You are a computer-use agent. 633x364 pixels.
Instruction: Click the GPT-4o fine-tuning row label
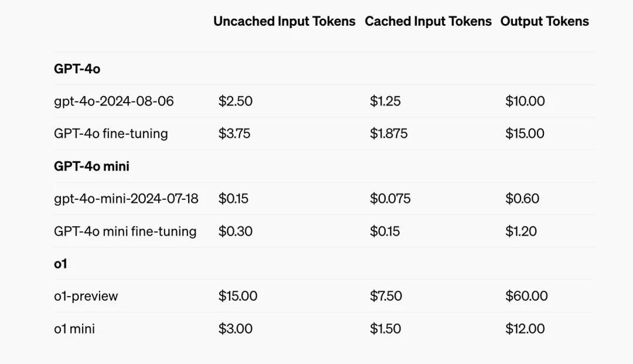[x=111, y=134]
